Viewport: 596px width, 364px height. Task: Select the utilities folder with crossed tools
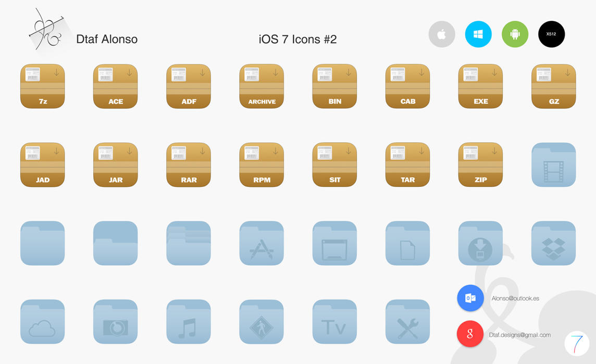407,321
